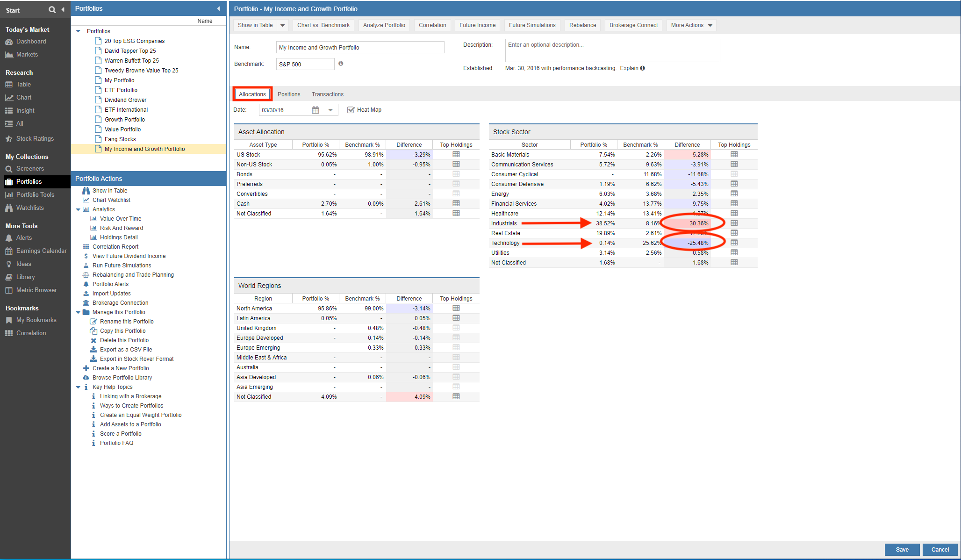Collapse the Analytics tree section

(x=78, y=209)
